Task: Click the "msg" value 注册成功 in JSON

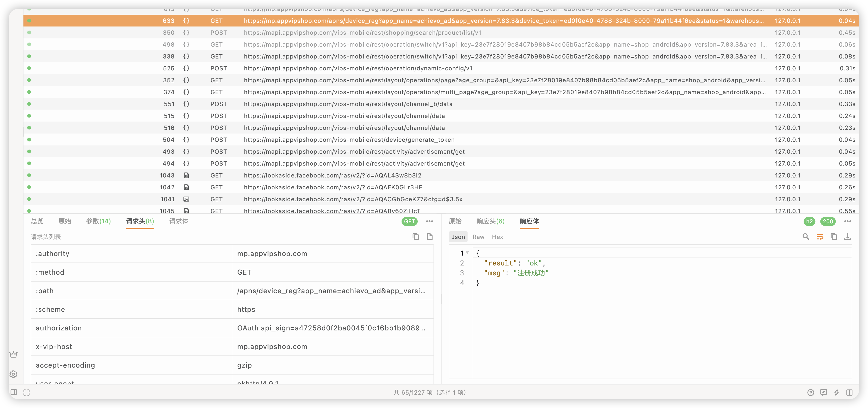Action: coord(531,273)
